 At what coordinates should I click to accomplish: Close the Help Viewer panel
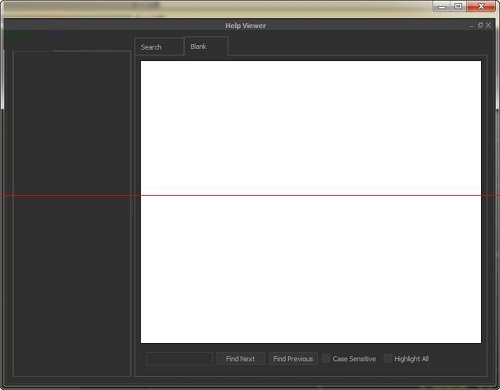(488, 25)
